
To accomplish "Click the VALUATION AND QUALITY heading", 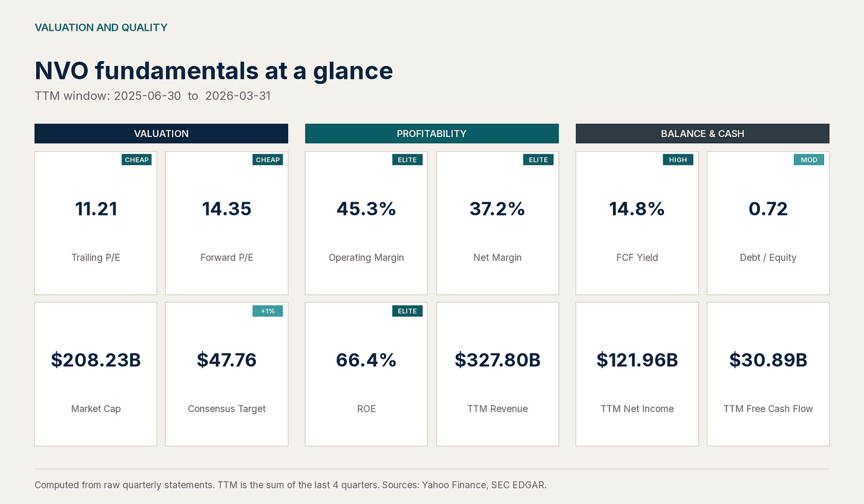I will [x=101, y=27].
